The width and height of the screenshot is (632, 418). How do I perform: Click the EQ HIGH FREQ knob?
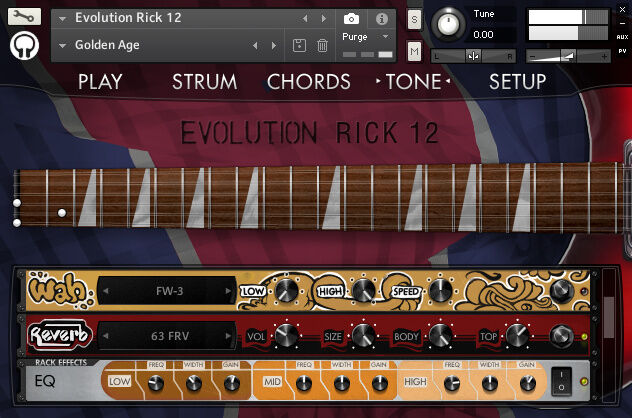[452, 383]
